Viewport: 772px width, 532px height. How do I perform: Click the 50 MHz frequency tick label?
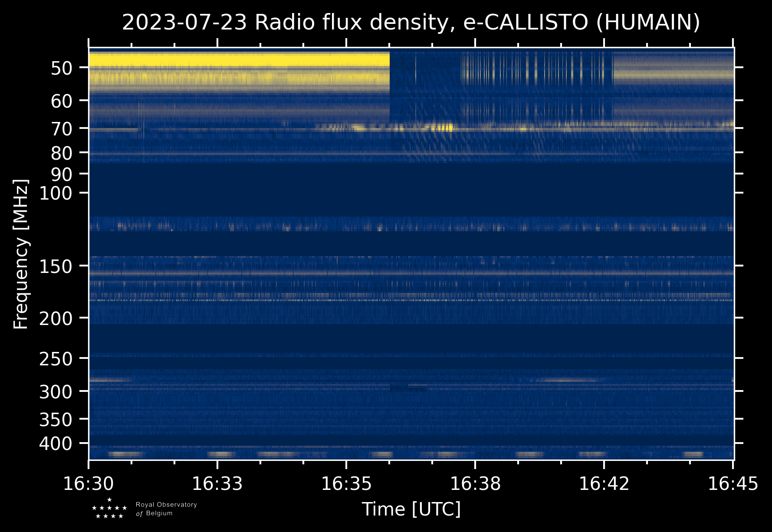pyautogui.click(x=64, y=68)
